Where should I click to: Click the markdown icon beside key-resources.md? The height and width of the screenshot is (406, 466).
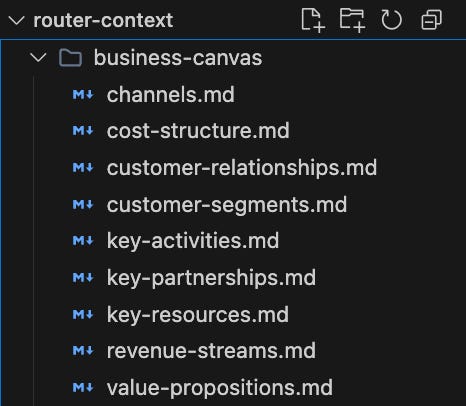pyautogui.click(x=83, y=315)
